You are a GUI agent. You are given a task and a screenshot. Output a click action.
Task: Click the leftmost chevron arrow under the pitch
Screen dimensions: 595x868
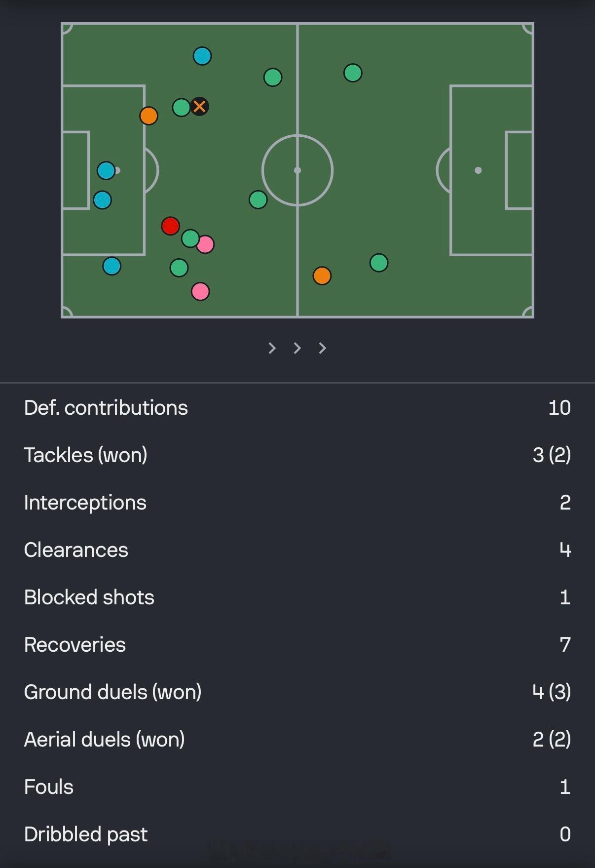(272, 348)
